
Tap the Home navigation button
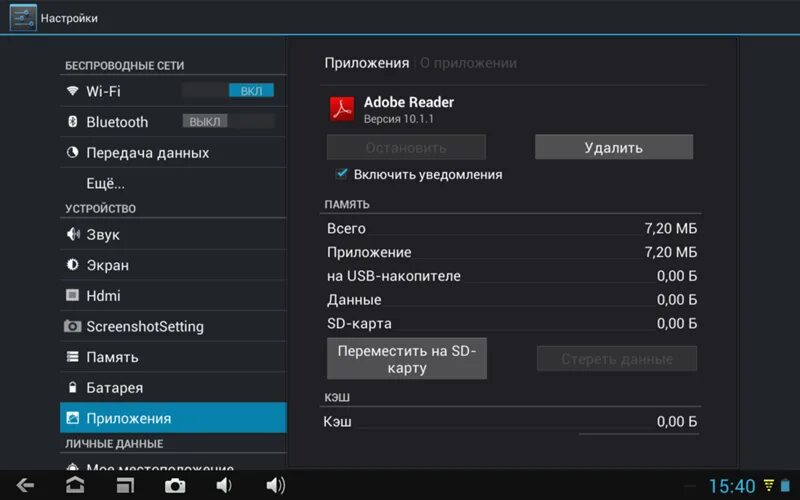pos(75,485)
